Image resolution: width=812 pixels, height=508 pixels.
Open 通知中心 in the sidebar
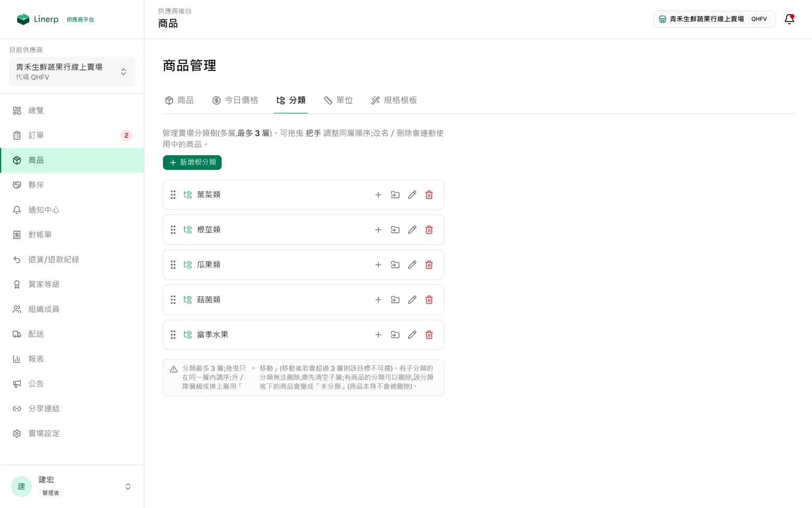[x=72, y=210]
